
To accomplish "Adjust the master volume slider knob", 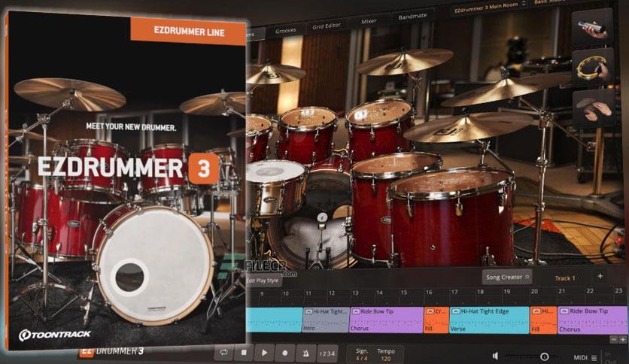I will click(545, 356).
